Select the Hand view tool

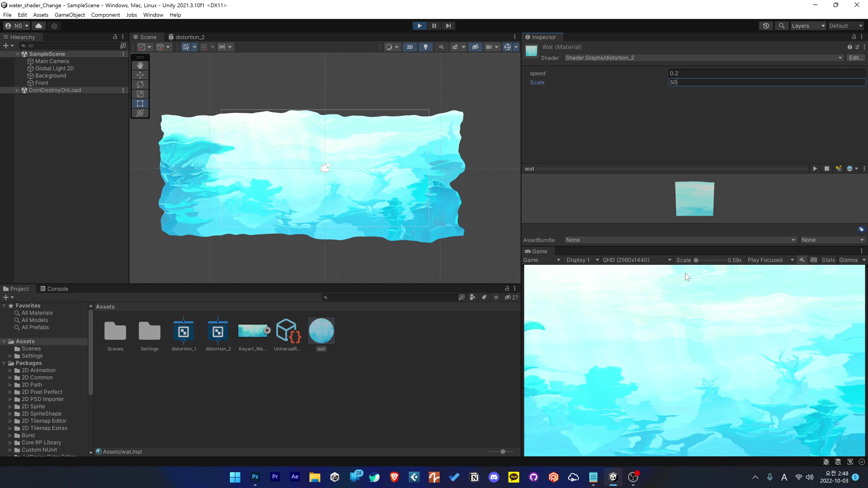click(x=140, y=65)
